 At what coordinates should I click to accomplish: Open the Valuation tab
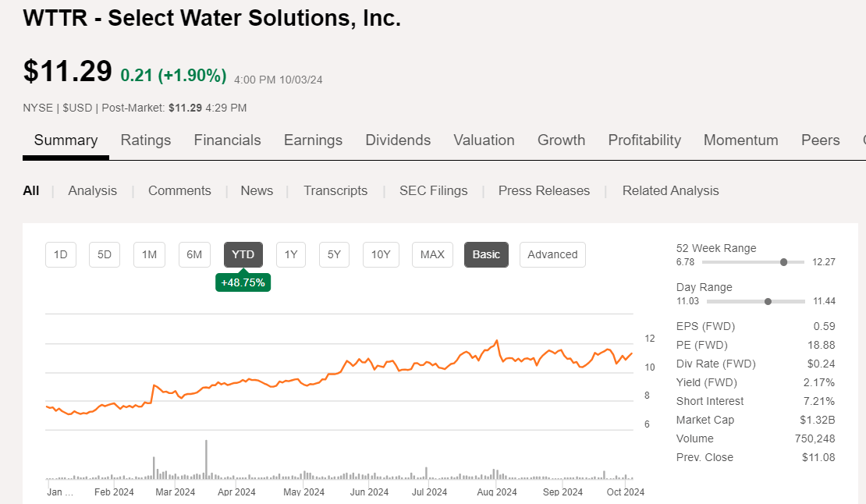click(484, 140)
